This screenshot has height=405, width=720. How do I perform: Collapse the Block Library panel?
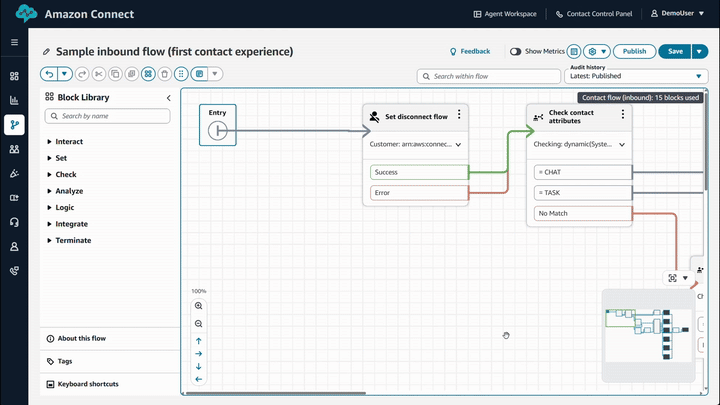coord(168,98)
